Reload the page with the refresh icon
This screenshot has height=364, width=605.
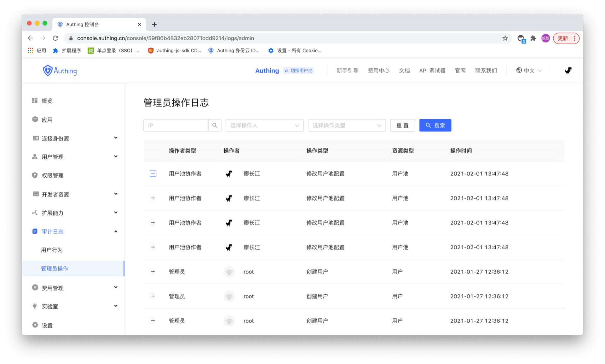pyautogui.click(x=55, y=38)
